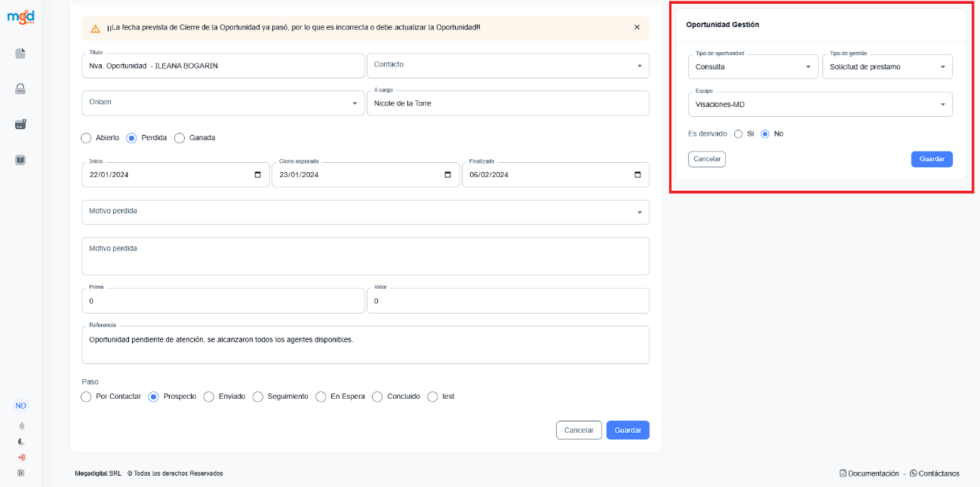Click Guardar in Oportunidad Gestión panel
Image resolution: width=980 pixels, height=487 pixels.
coord(932,159)
